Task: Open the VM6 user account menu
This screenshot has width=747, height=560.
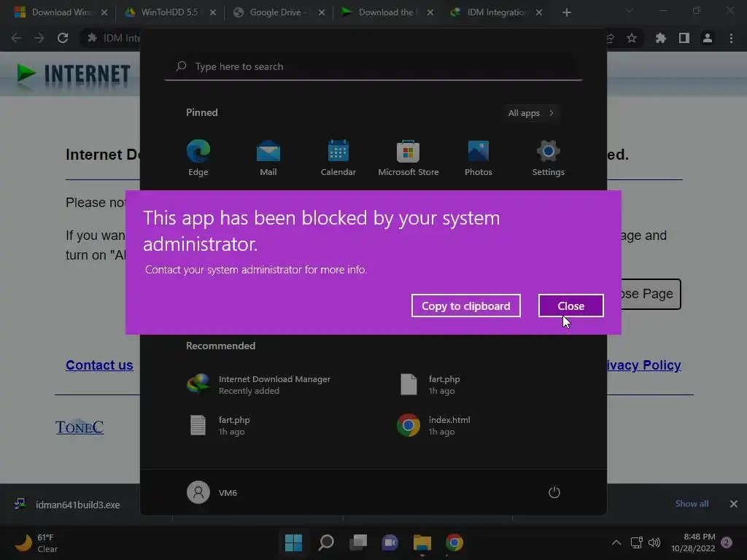Action: pos(212,492)
